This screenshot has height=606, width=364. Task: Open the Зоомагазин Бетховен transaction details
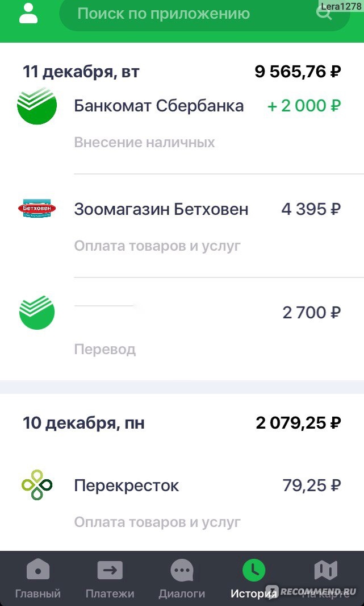182,226
